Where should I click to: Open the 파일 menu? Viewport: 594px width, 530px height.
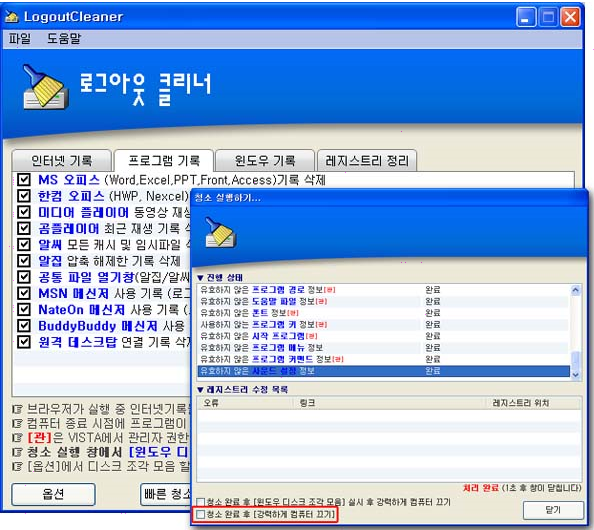pyautogui.click(x=20, y=38)
